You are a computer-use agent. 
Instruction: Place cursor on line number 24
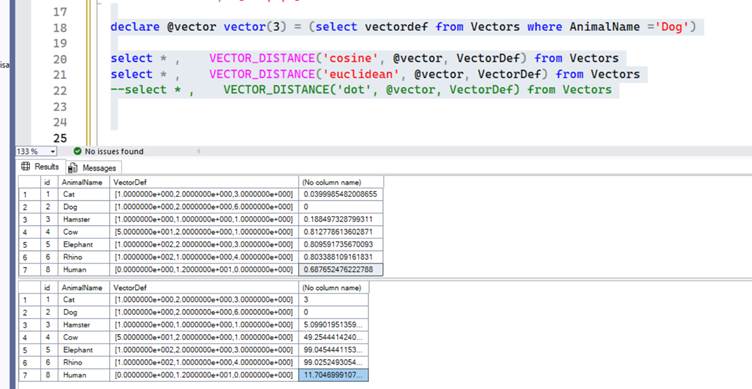click(60, 122)
